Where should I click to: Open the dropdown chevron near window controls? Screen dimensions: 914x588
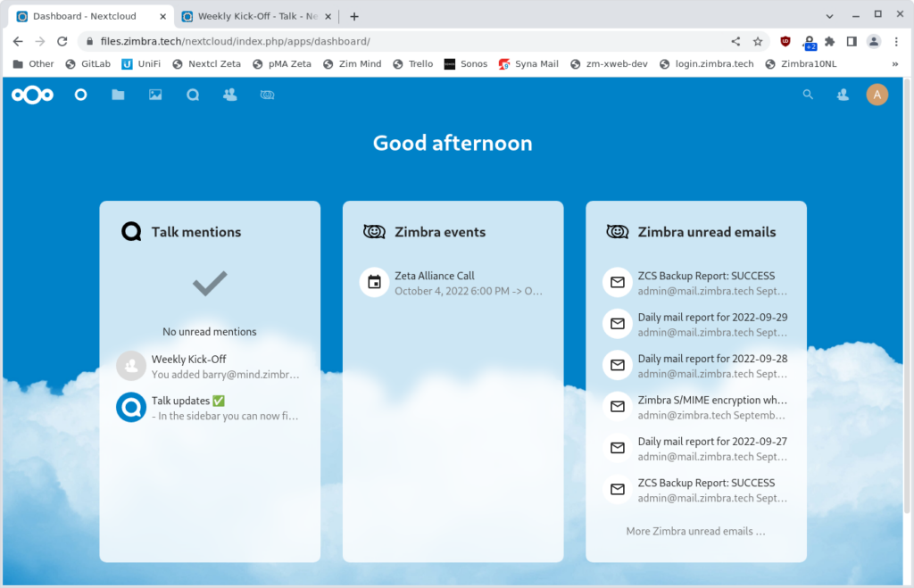[830, 15]
